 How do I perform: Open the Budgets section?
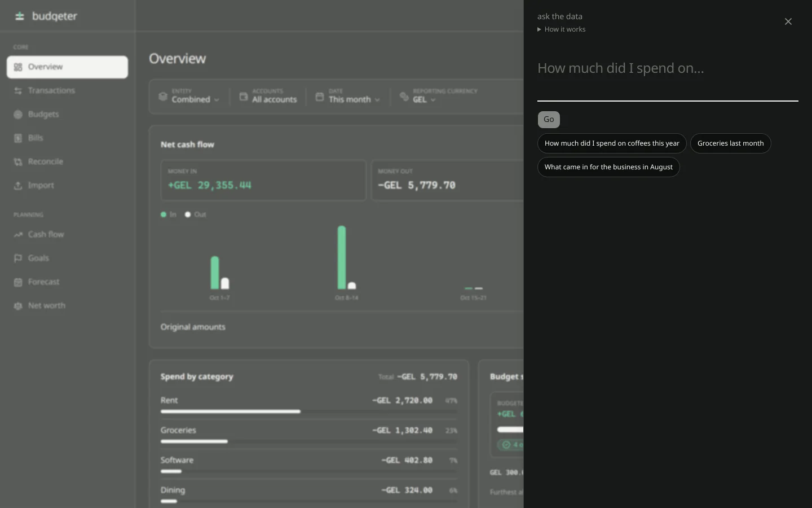(67, 115)
